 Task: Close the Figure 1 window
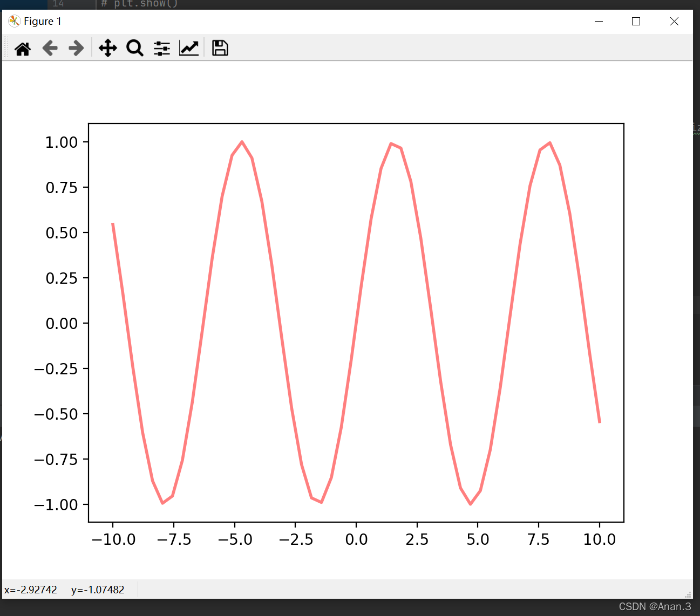coord(674,21)
